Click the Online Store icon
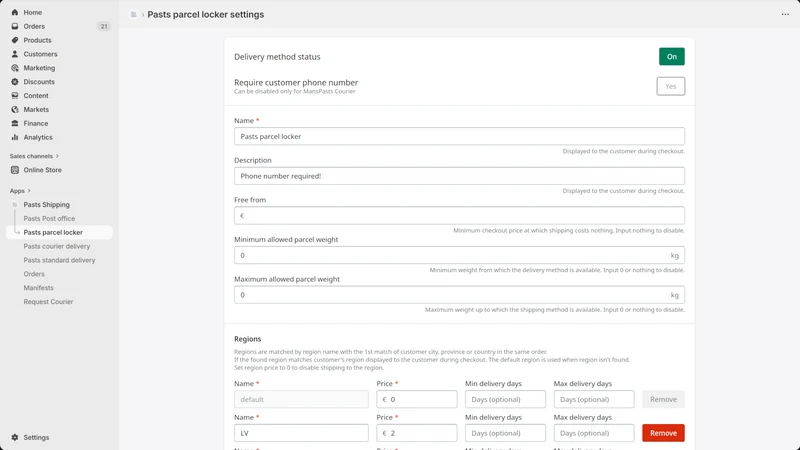The height and width of the screenshot is (450, 800). [x=15, y=170]
